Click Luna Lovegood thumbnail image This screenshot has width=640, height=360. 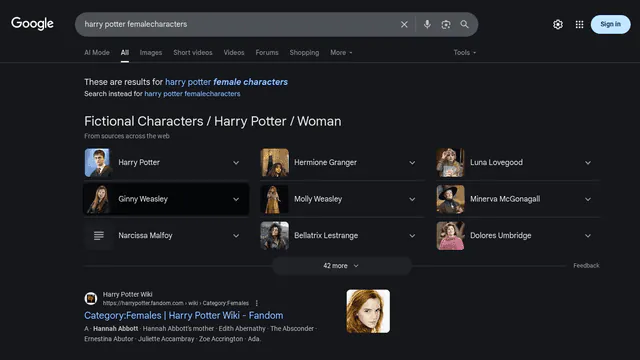click(450, 162)
